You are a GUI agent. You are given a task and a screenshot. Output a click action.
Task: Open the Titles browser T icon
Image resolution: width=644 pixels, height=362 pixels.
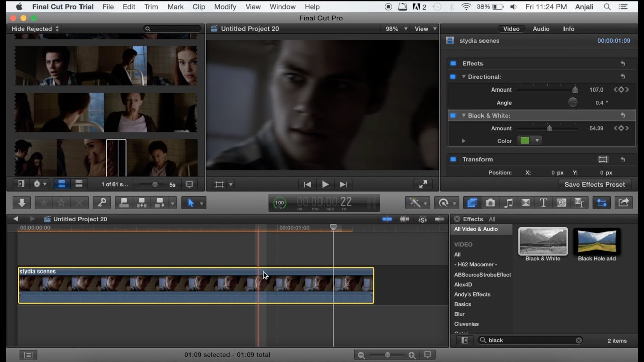pos(543,203)
